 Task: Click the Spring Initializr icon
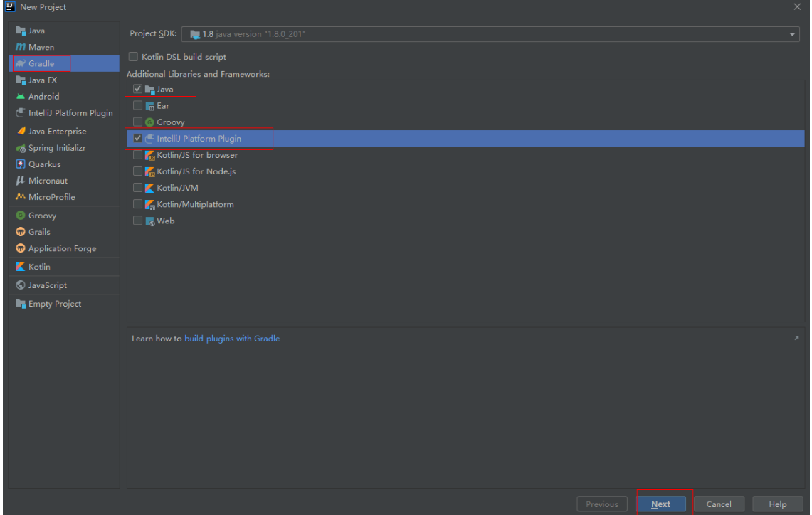tap(21, 148)
